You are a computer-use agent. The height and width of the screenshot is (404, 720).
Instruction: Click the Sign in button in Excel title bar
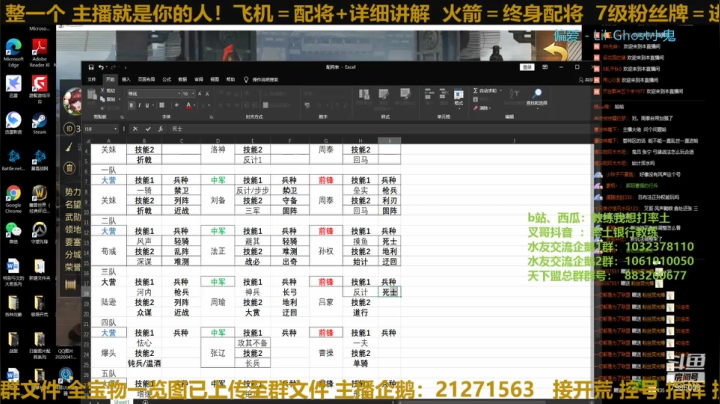pyautogui.click(x=527, y=67)
